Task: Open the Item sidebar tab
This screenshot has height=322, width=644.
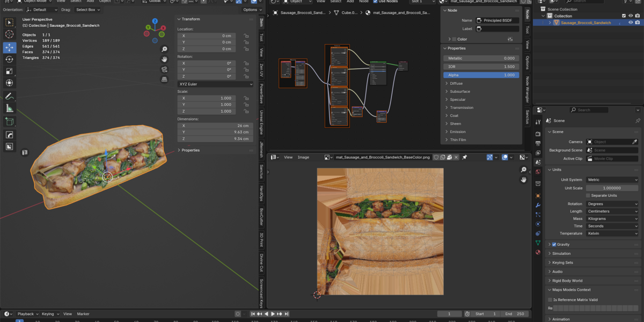Action: (x=261, y=23)
